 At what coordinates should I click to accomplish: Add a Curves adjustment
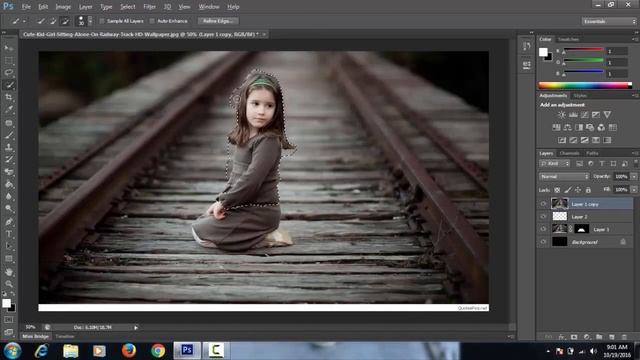click(x=584, y=115)
